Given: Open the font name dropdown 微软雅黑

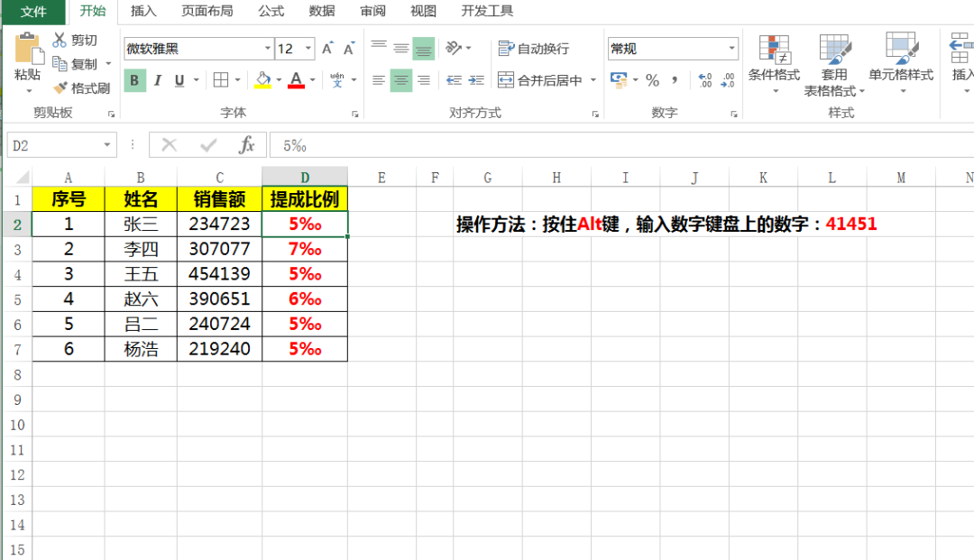Looking at the screenshot, I should click(268, 49).
